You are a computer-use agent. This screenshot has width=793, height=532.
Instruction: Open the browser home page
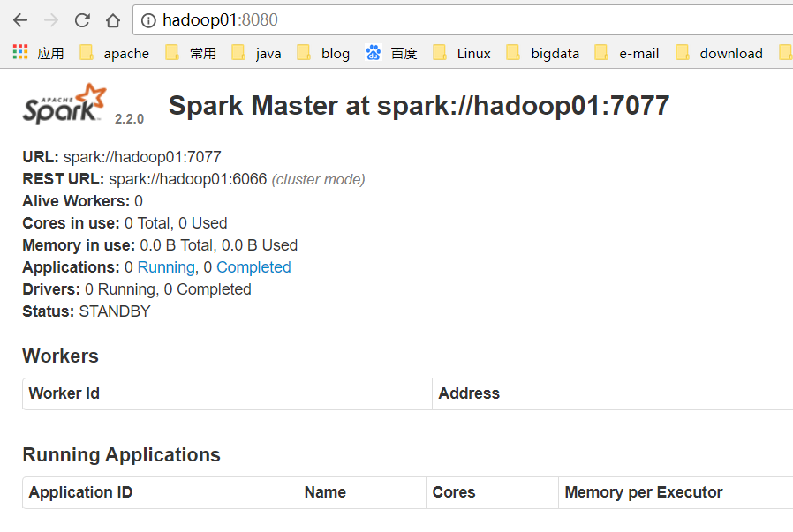pos(111,19)
